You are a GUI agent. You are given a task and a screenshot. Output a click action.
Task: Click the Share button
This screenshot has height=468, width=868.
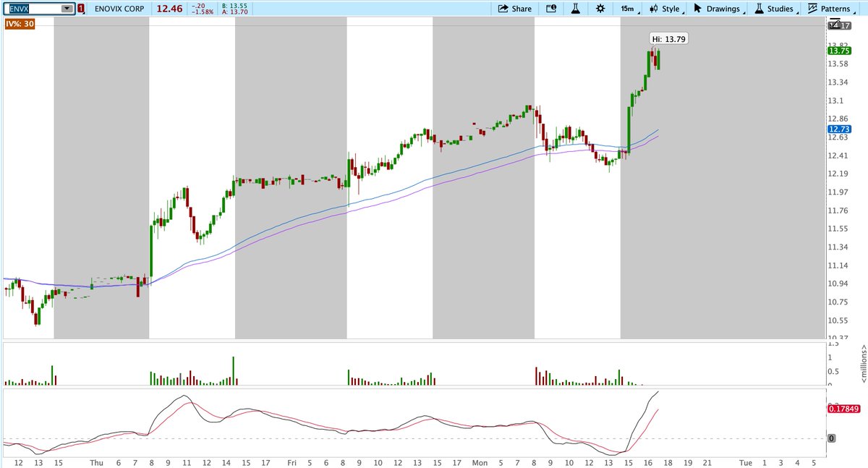tap(514, 9)
